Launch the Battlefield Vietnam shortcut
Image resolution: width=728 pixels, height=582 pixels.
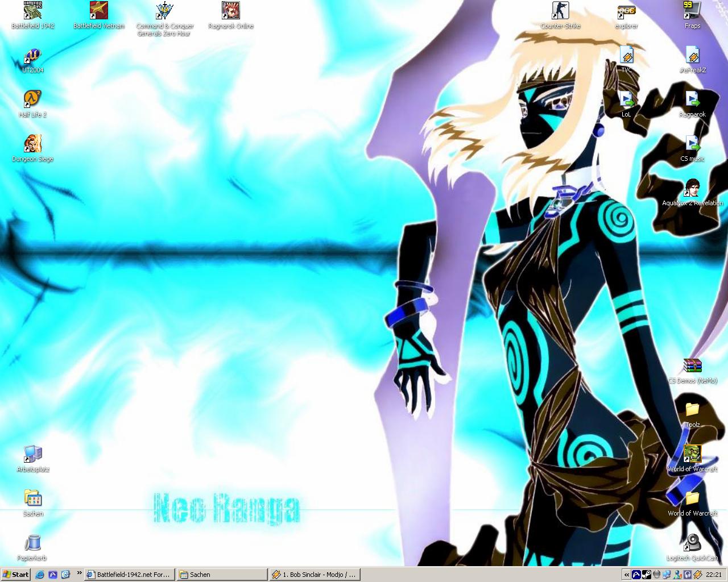99,15
